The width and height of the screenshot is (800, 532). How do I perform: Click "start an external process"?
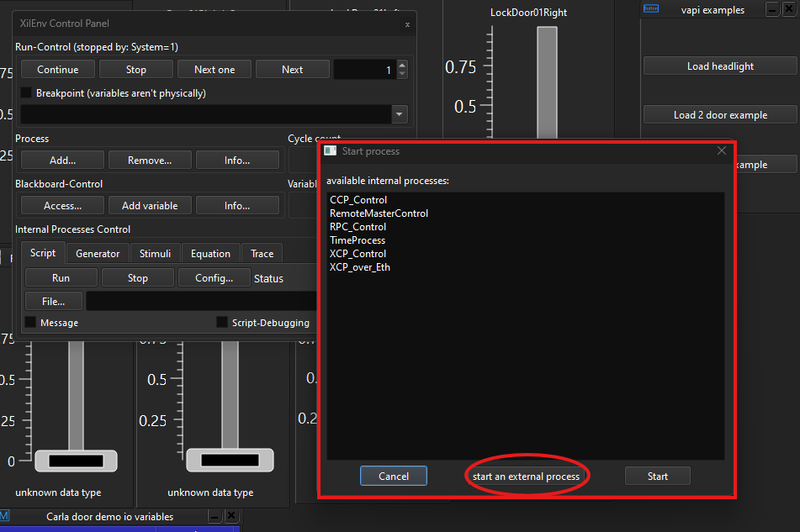[x=527, y=475]
